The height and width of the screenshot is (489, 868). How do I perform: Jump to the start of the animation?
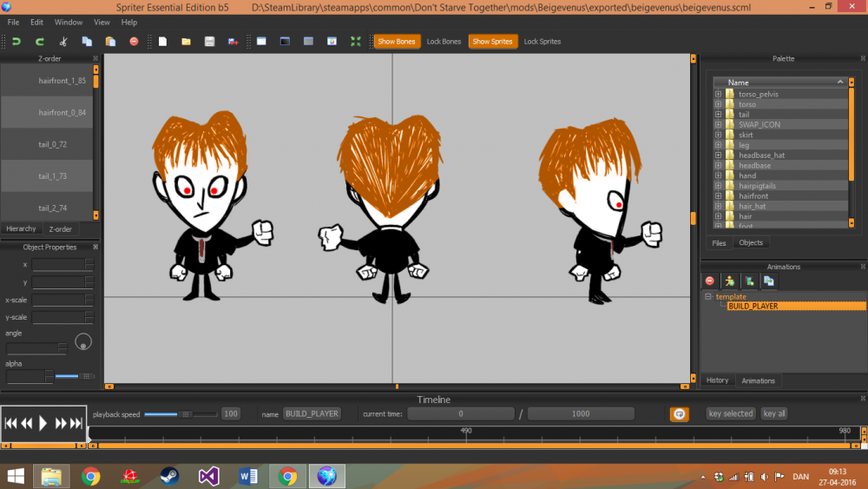[x=10, y=424]
